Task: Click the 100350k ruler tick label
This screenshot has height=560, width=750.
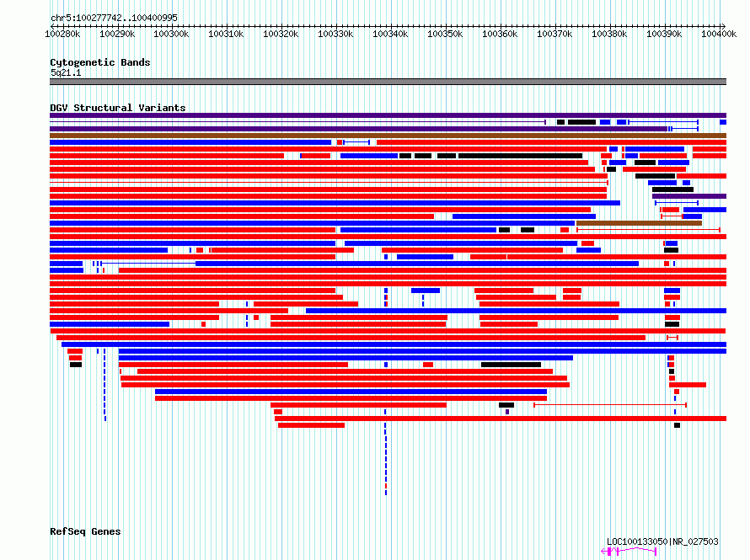Action: pos(445,34)
